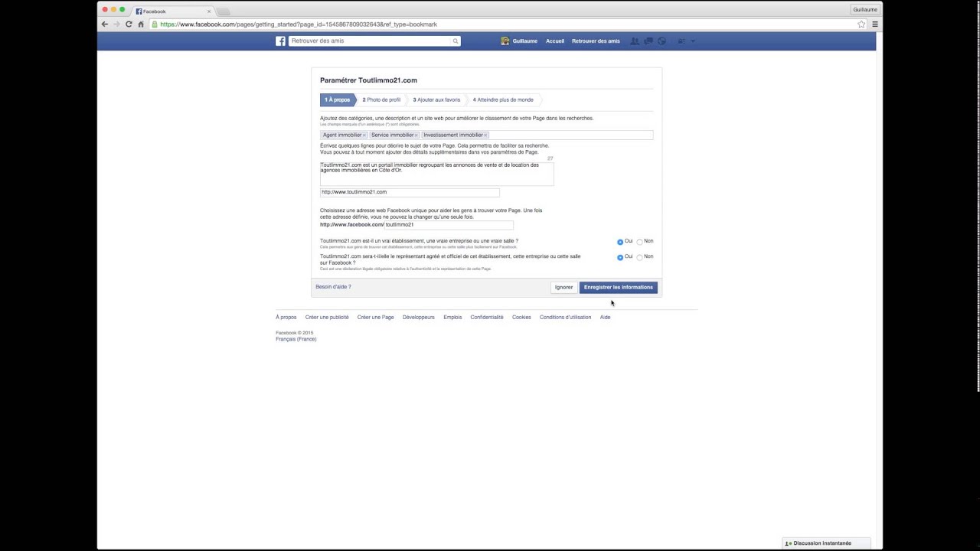Click the browser home icon

coord(141,24)
